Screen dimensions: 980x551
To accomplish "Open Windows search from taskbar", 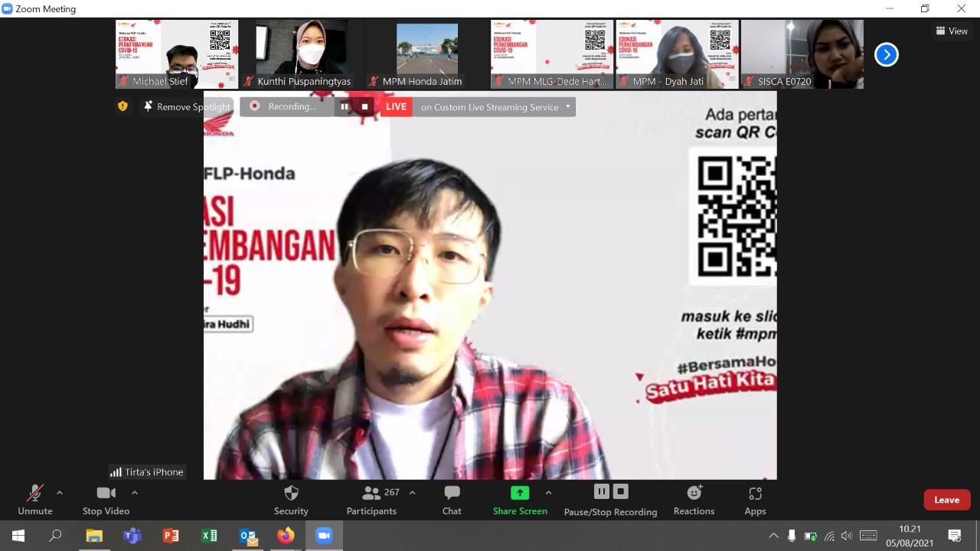I will (x=55, y=536).
